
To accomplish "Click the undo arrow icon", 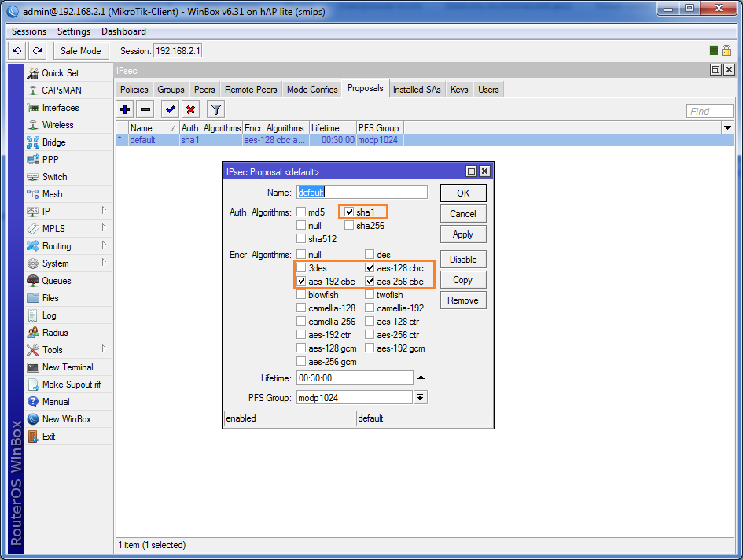I will [17, 51].
